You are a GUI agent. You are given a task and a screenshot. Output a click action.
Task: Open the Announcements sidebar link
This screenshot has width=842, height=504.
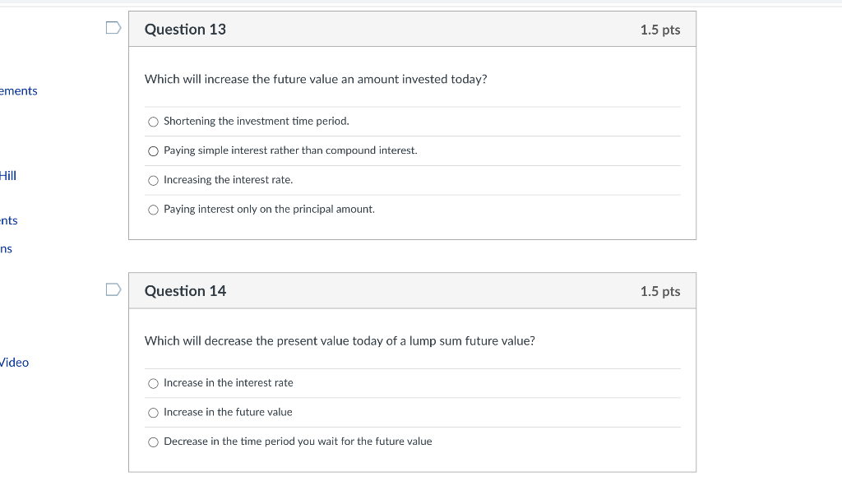click(x=18, y=90)
